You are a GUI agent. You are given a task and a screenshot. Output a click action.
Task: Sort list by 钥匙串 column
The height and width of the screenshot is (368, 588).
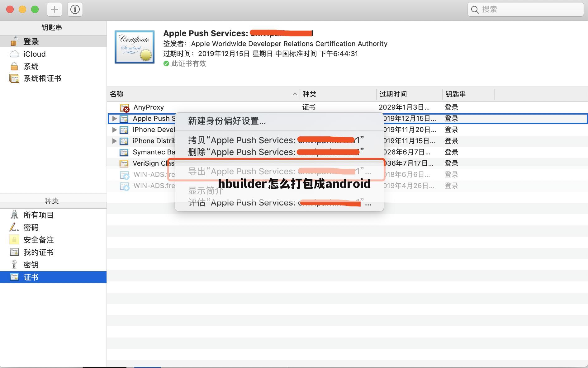click(x=468, y=94)
